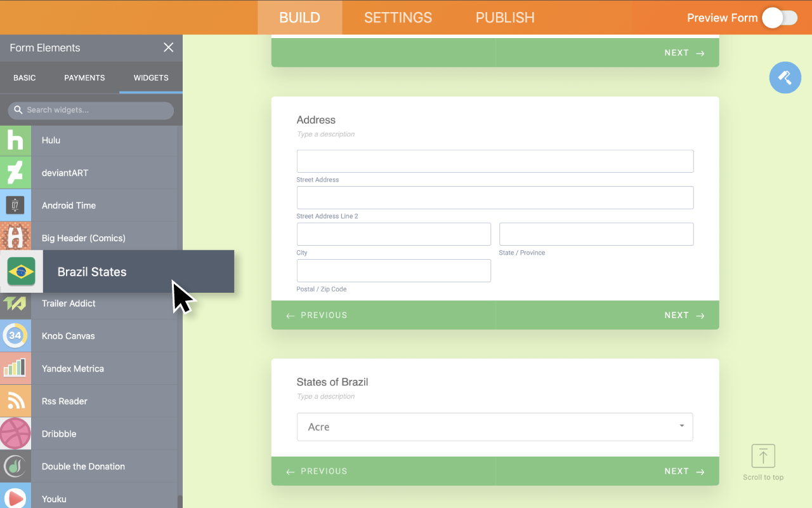Close the Form Elements panel

pyautogui.click(x=168, y=48)
